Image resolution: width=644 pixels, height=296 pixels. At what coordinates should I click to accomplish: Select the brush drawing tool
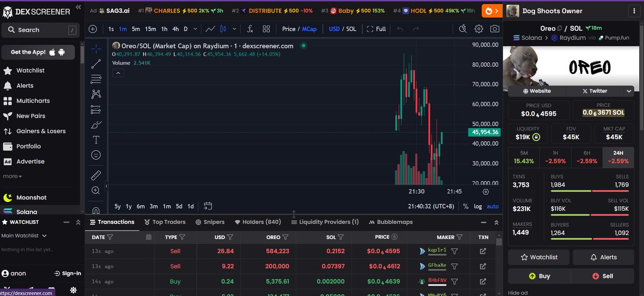(96, 125)
